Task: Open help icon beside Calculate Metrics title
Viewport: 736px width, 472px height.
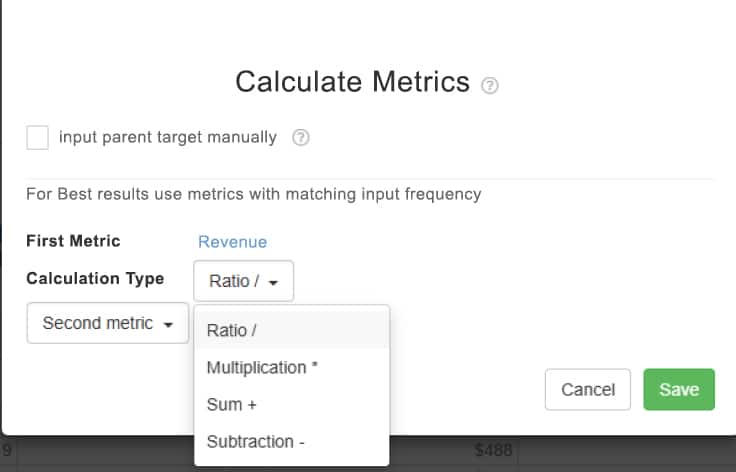Action: 490,85
